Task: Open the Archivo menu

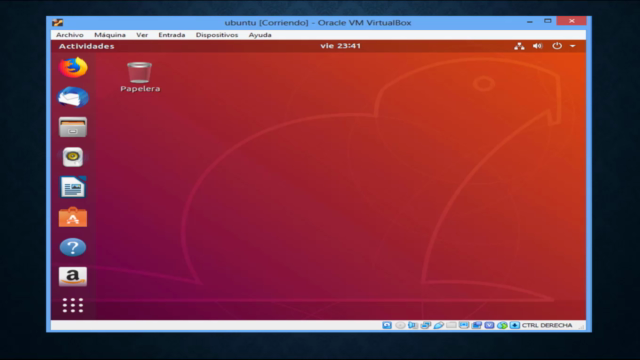Action: tap(70, 35)
